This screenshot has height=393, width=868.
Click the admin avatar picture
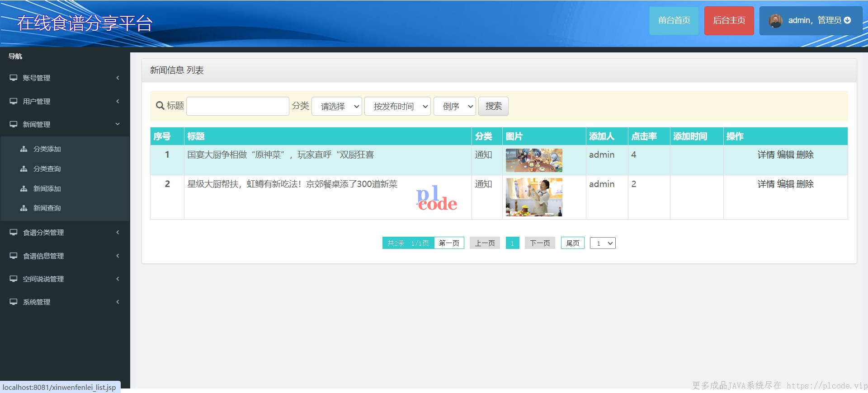point(776,21)
